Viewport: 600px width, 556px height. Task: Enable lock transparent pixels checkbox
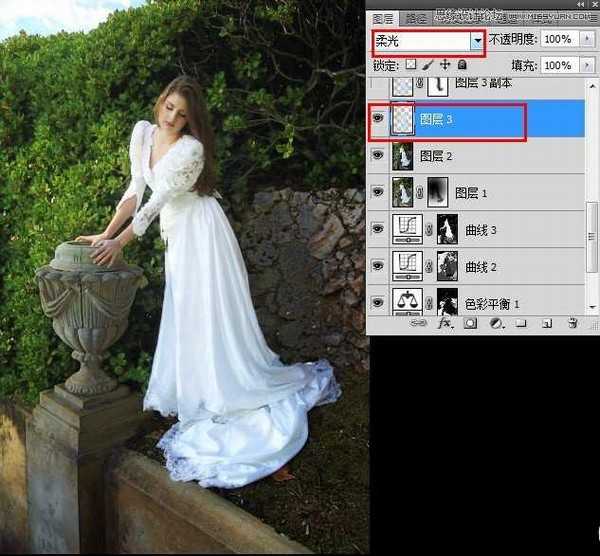coord(412,65)
